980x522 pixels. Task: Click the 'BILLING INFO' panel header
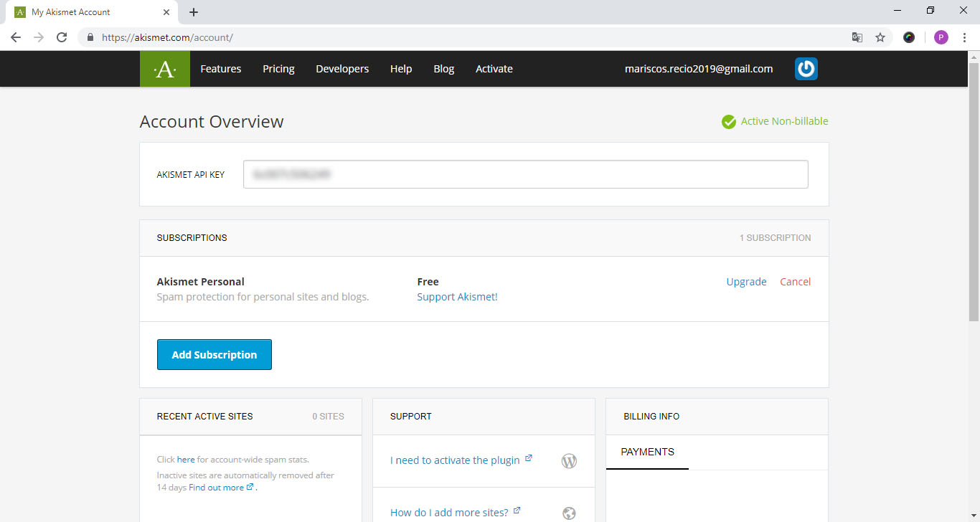point(651,417)
